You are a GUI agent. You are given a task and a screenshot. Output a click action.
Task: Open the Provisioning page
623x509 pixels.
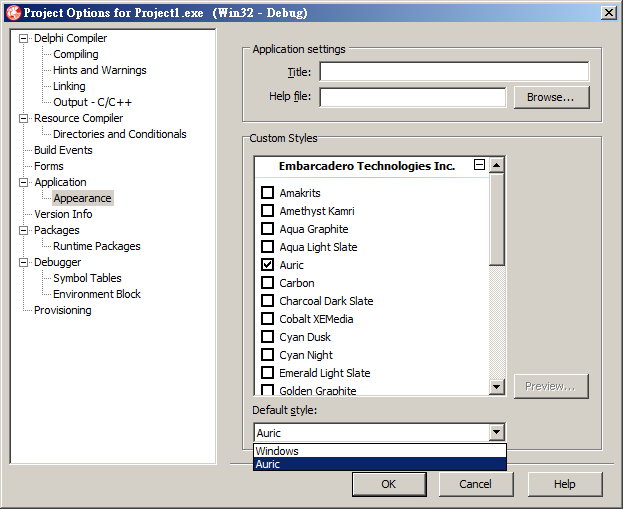(62, 310)
